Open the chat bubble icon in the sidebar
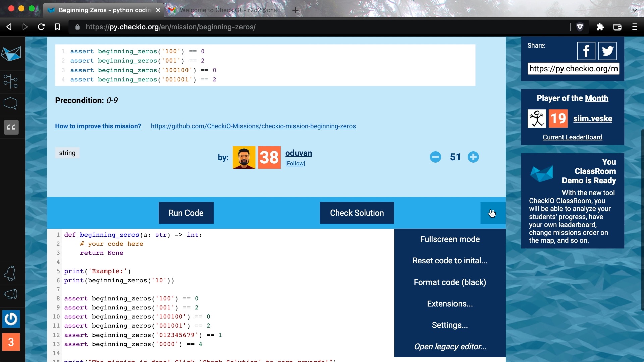 click(x=11, y=103)
